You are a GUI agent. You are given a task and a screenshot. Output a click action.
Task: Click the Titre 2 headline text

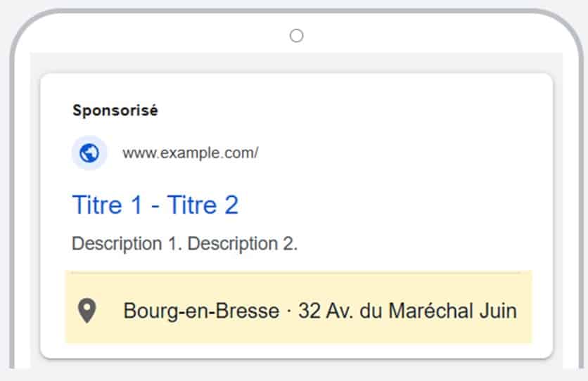click(203, 205)
